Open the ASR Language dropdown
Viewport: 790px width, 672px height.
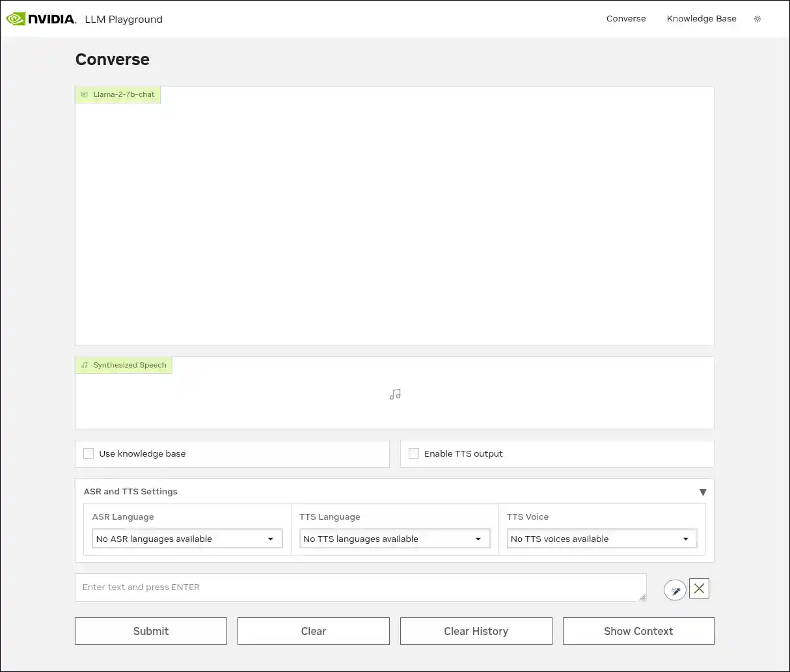point(187,538)
